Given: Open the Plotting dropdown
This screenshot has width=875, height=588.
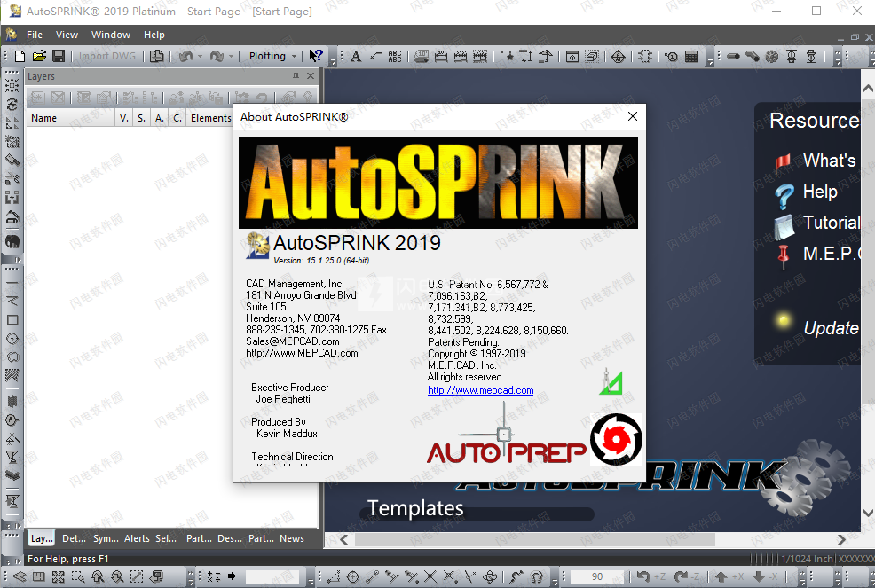Looking at the screenshot, I should click(272, 56).
